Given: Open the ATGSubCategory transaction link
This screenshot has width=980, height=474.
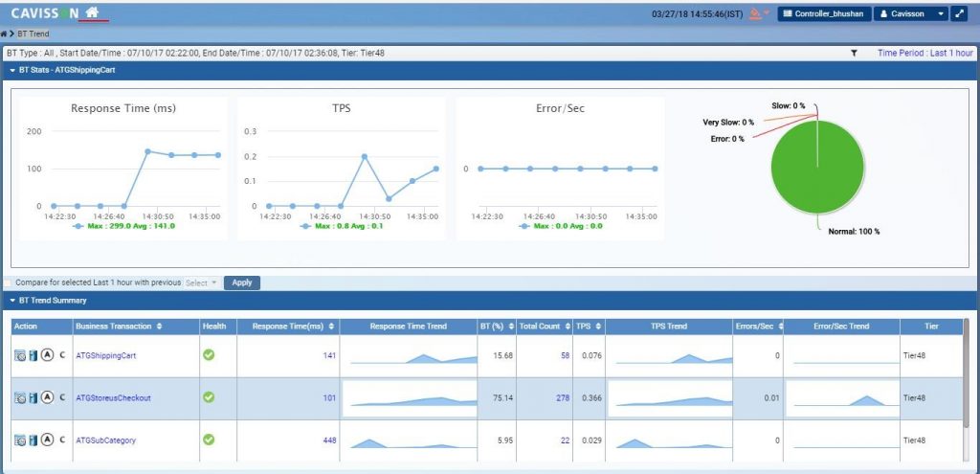Looking at the screenshot, I should [x=105, y=440].
